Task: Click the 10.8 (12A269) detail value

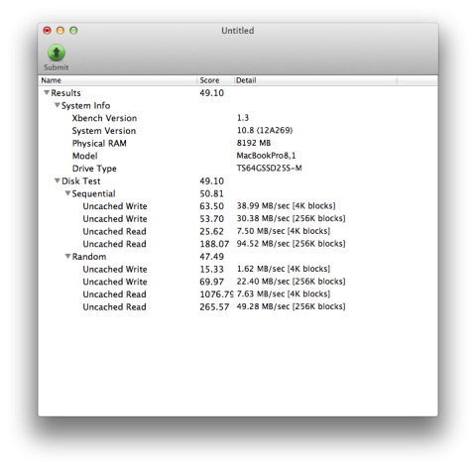Action: pyautogui.click(x=265, y=130)
